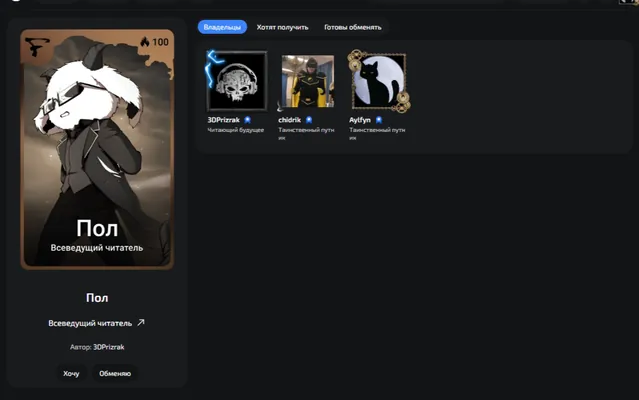The height and width of the screenshot is (400, 639).
Task: Click the chidrik username
Action: tap(289, 120)
